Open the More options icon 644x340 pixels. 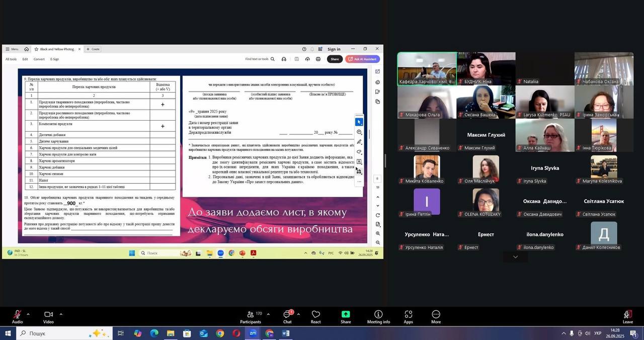coord(436,316)
